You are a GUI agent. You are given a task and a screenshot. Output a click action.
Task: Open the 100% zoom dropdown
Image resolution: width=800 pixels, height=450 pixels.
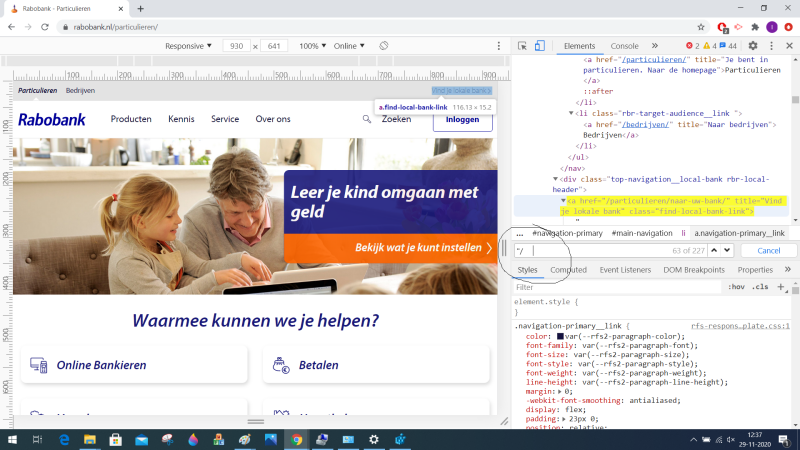(311, 46)
